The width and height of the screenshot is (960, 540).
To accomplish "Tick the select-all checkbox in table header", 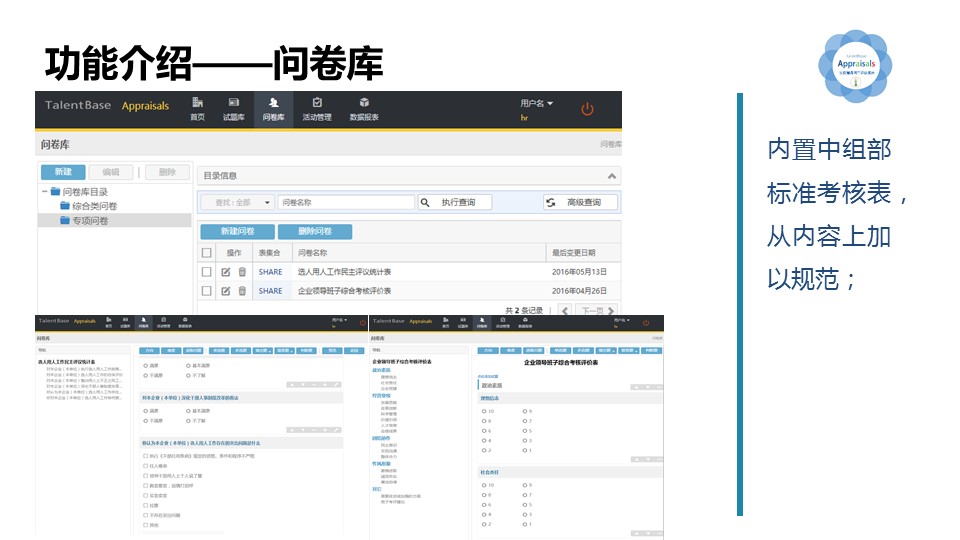I will tap(206, 253).
